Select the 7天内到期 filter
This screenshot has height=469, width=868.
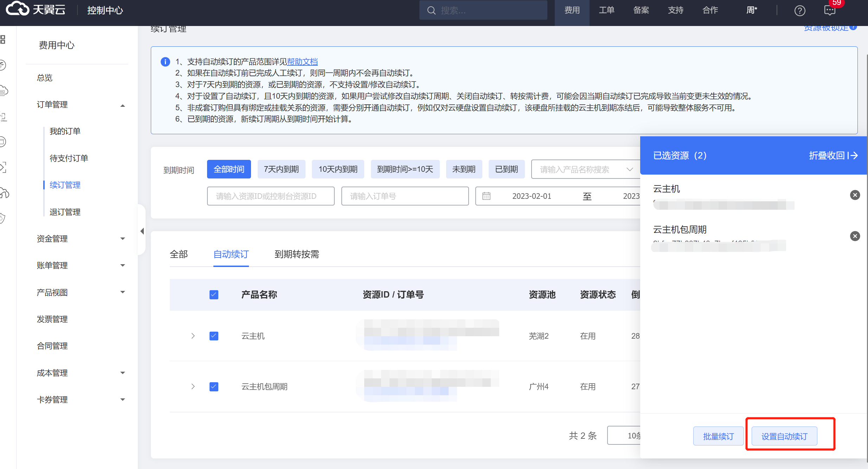point(281,169)
